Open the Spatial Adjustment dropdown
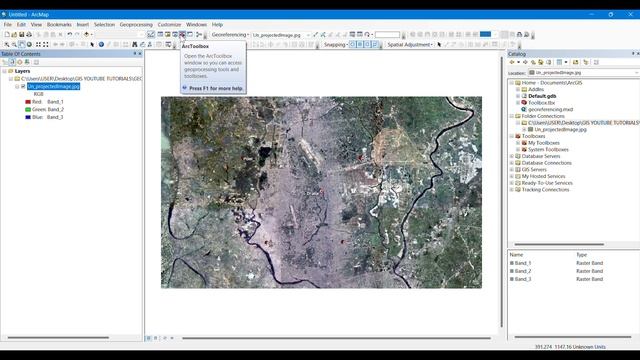 410,44
